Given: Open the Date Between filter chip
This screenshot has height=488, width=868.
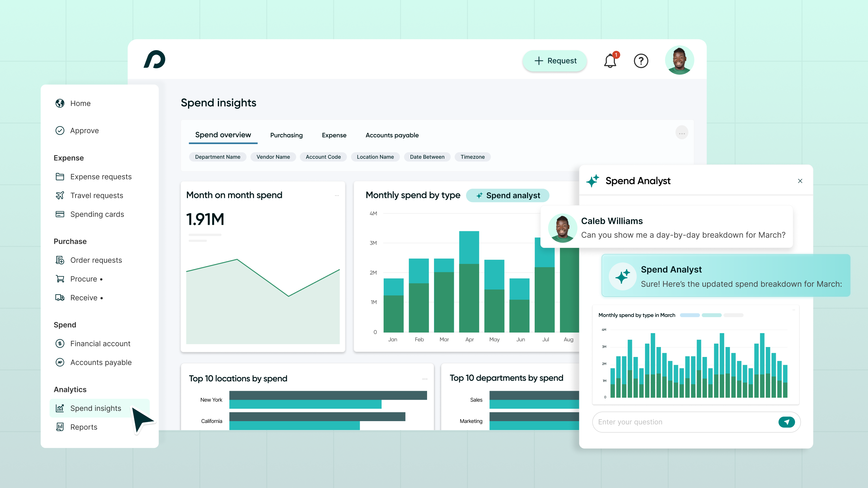Looking at the screenshot, I should 427,157.
